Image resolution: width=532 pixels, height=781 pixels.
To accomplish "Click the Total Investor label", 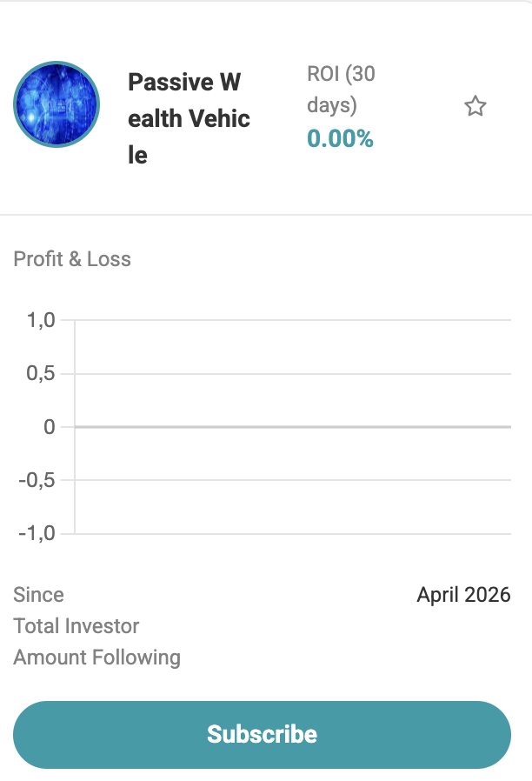I will click(x=76, y=626).
